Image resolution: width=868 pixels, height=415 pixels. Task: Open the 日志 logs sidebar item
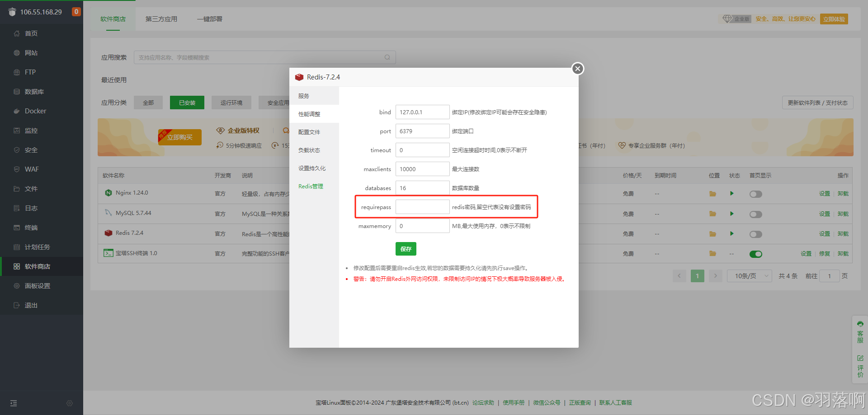click(x=41, y=208)
